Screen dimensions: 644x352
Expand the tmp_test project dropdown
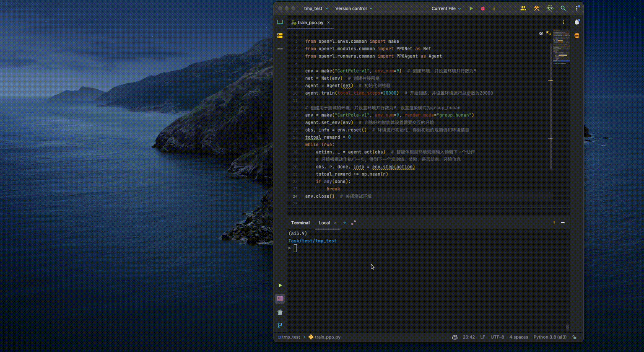[x=316, y=8]
